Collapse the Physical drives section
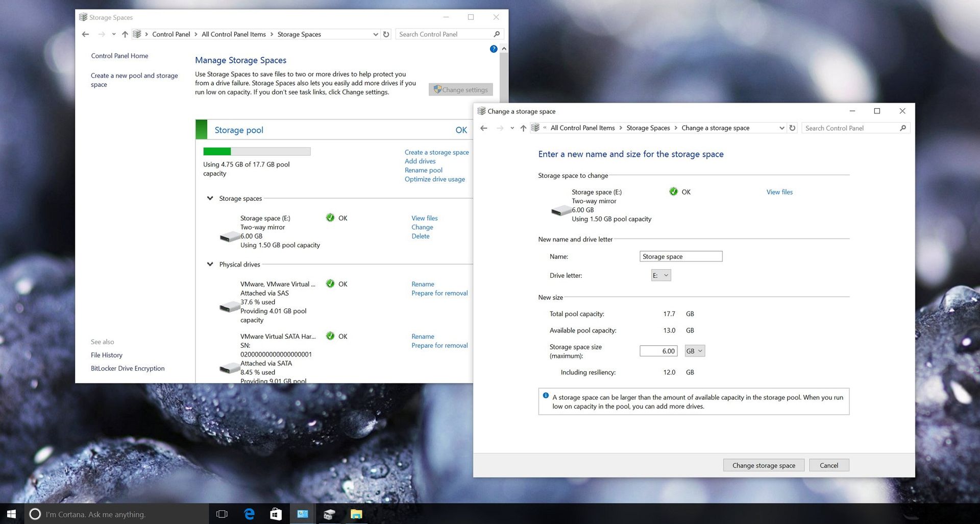This screenshot has width=980, height=524. pyautogui.click(x=210, y=264)
